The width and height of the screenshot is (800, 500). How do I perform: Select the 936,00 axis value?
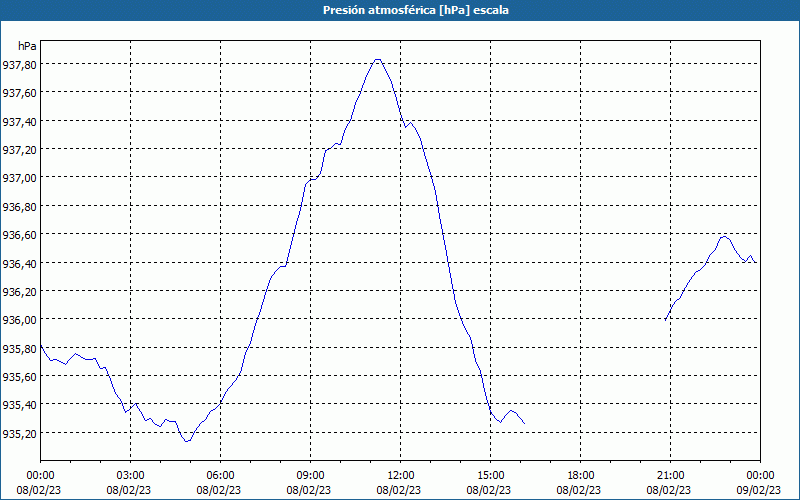coord(19,319)
